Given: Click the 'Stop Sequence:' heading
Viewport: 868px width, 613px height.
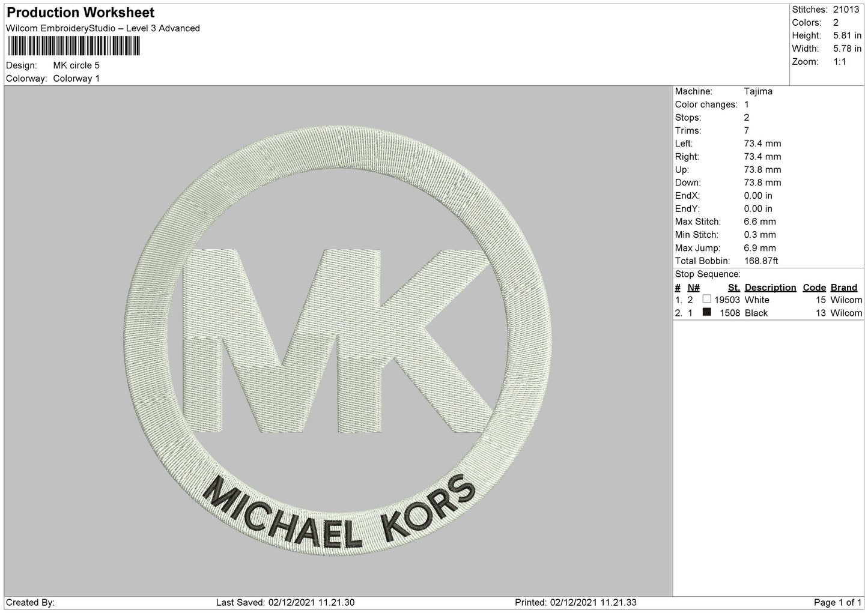Looking at the screenshot, I should [x=708, y=274].
